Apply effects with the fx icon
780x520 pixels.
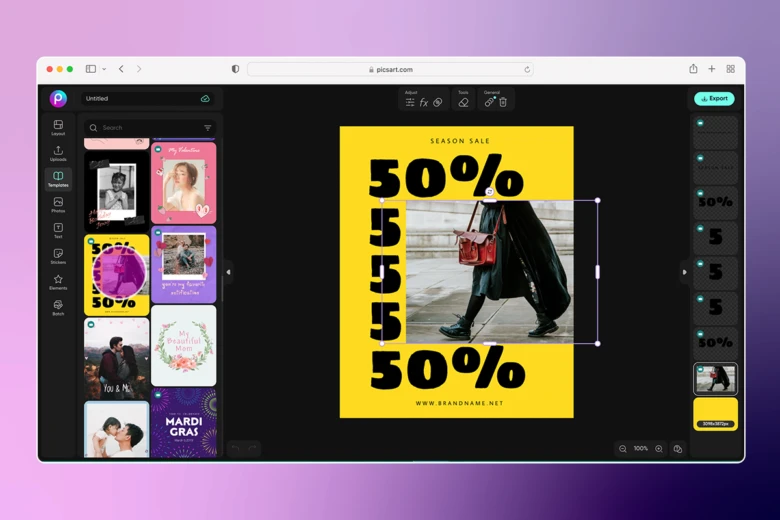click(424, 102)
